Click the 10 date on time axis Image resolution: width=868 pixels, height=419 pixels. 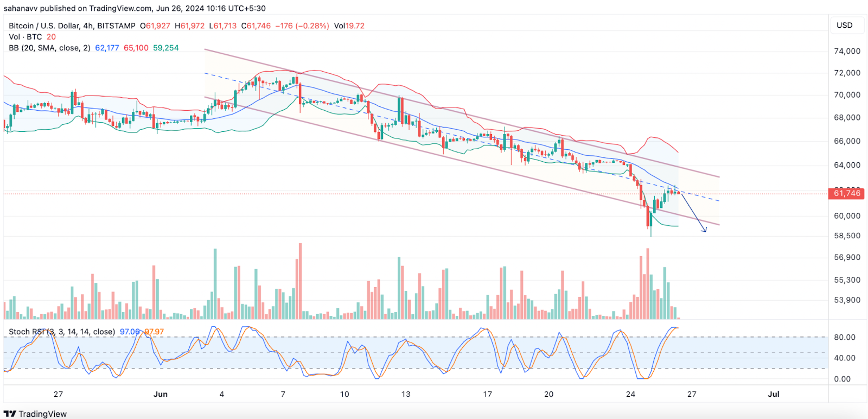point(344,394)
